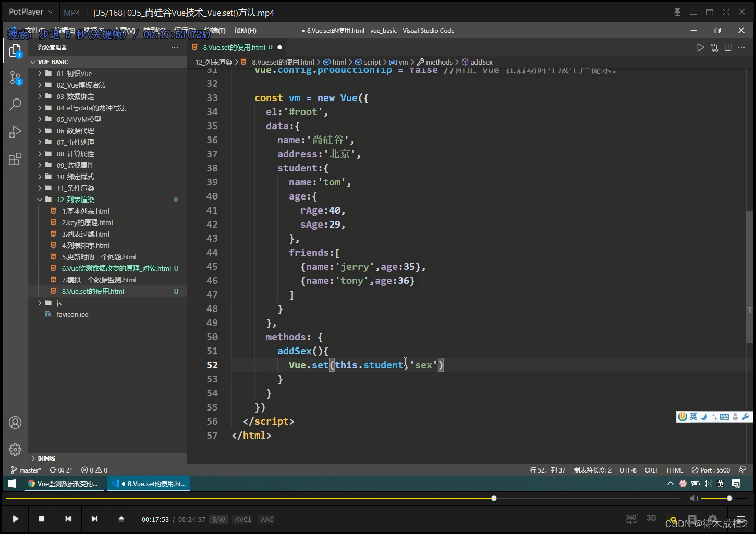The height and width of the screenshot is (534, 756).
Task: Click the feedback icon in VS Code status bar
Action: click(742, 470)
